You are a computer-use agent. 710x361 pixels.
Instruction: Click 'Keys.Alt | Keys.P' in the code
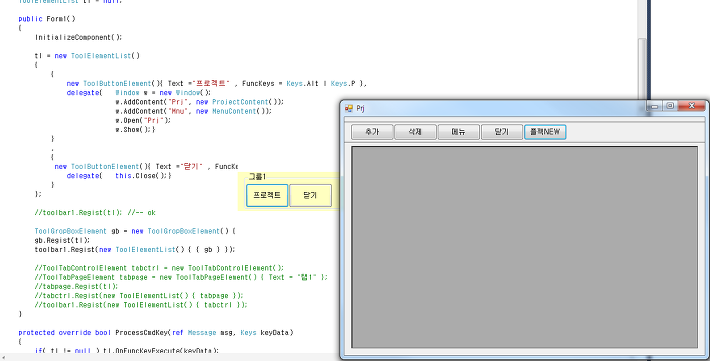[x=321, y=83]
